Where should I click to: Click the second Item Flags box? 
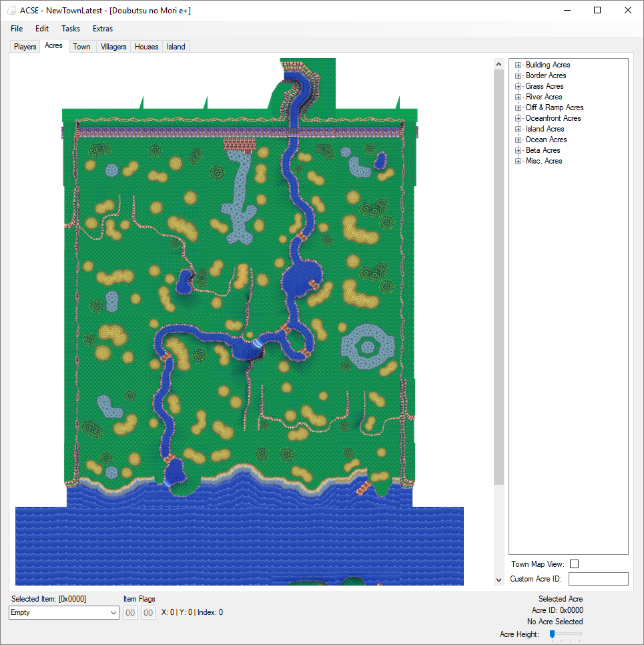pos(148,612)
